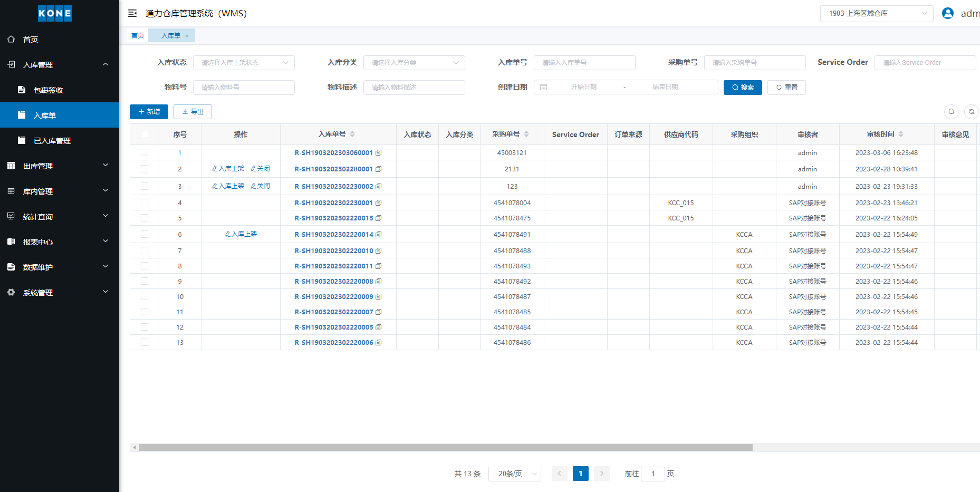980x492 pixels.
Task: Open the 1903-上海区域仓库 warehouse selector
Action: (877, 14)
